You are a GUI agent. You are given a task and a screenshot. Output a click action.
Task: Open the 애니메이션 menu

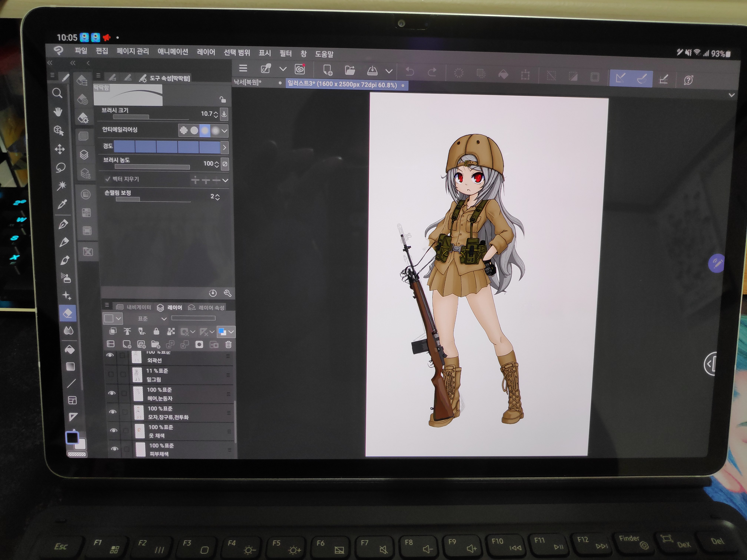point(173,52)
